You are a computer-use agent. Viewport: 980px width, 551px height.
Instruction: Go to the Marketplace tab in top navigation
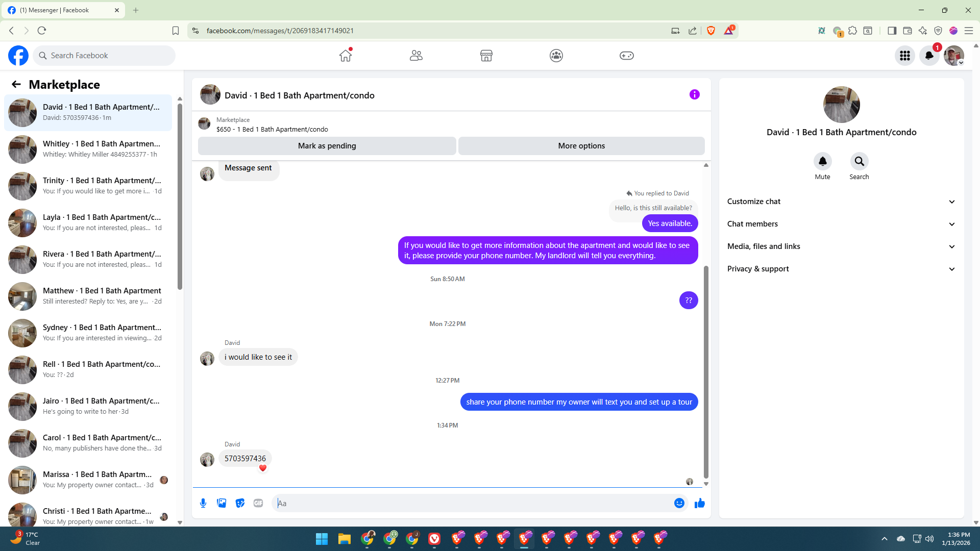[x=486, y=56]
